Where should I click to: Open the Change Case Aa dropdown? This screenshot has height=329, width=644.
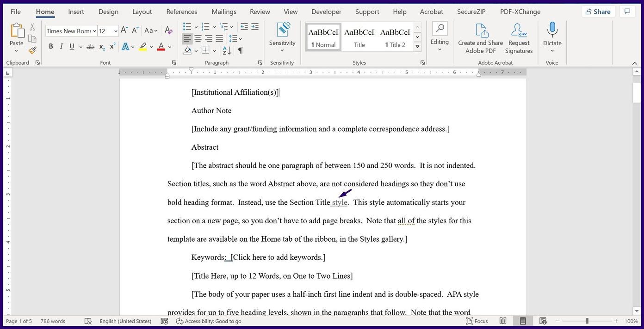(x=151, y=30)
